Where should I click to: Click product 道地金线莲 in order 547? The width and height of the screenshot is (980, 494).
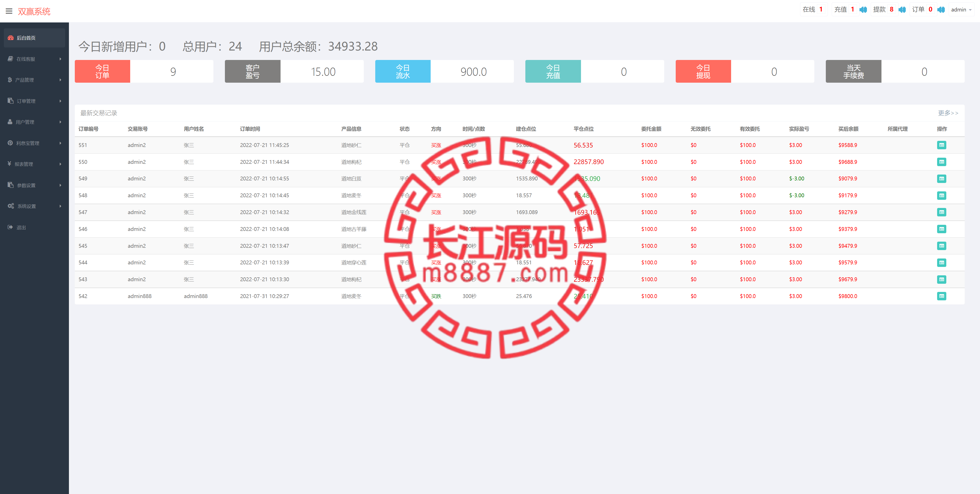(x=354, y=212)
